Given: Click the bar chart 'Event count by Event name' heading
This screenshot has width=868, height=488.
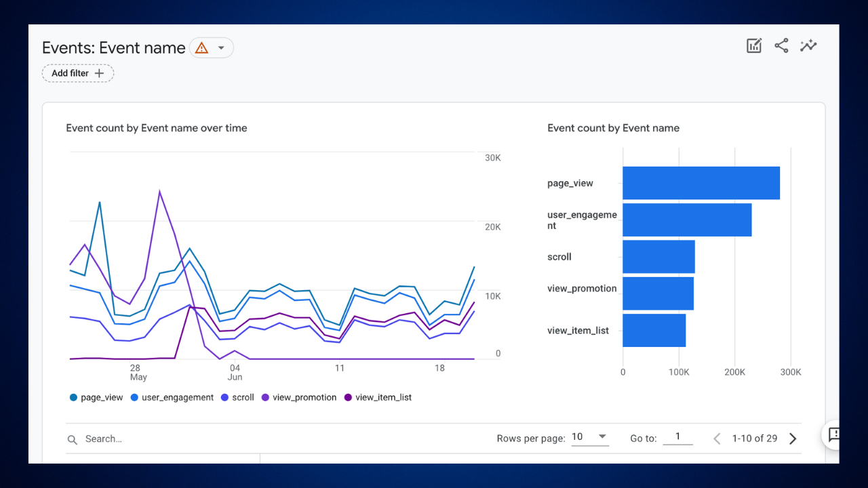Looking at the screenshot, I should point(614,128).
